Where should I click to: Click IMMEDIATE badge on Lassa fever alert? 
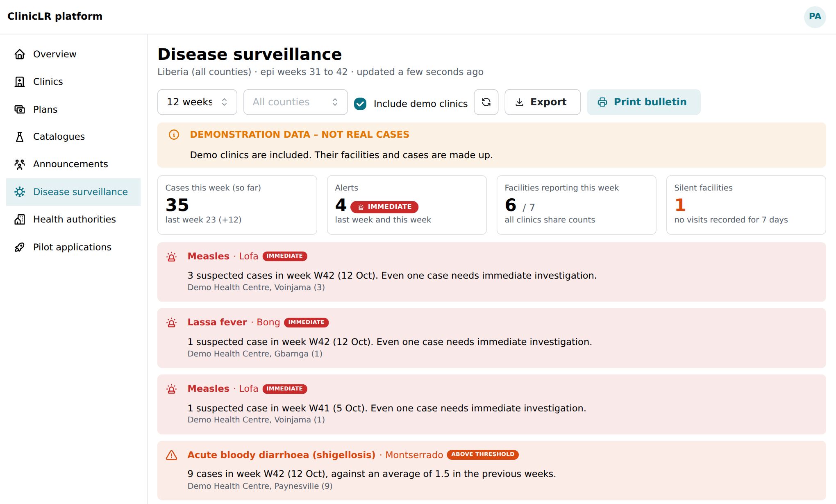pos(306,322)
